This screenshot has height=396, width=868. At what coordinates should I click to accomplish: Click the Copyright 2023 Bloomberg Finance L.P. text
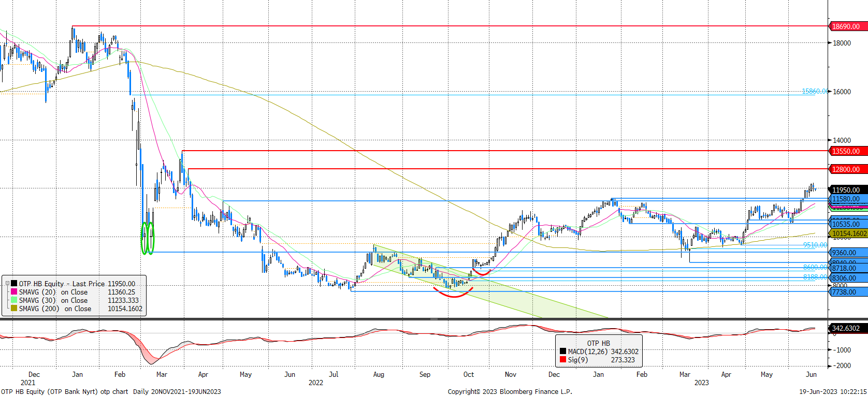(x=510, y=391)
